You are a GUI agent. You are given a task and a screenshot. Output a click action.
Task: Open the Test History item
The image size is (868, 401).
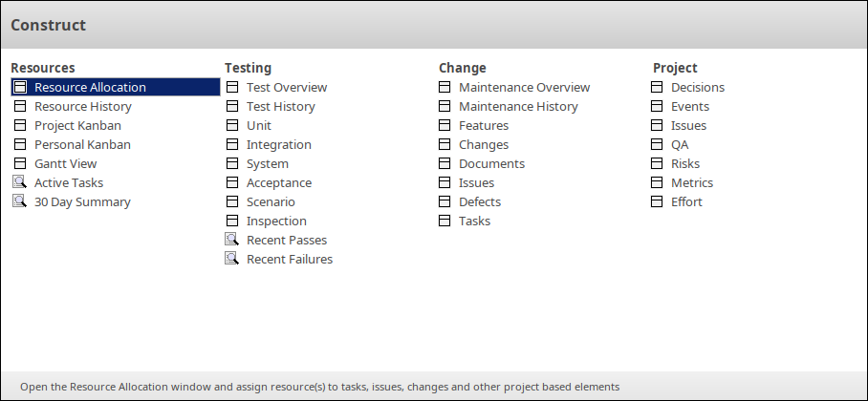(x=280, y=106)
